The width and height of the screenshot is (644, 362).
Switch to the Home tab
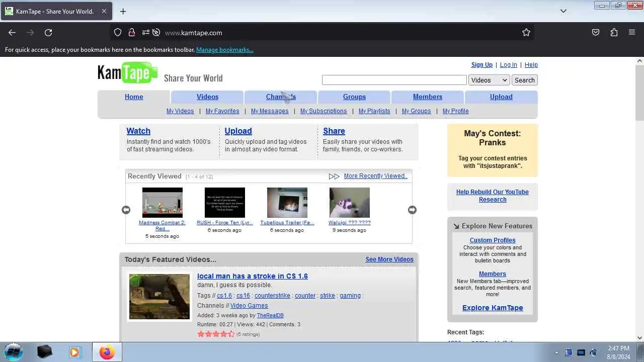[x=134, y=97]
